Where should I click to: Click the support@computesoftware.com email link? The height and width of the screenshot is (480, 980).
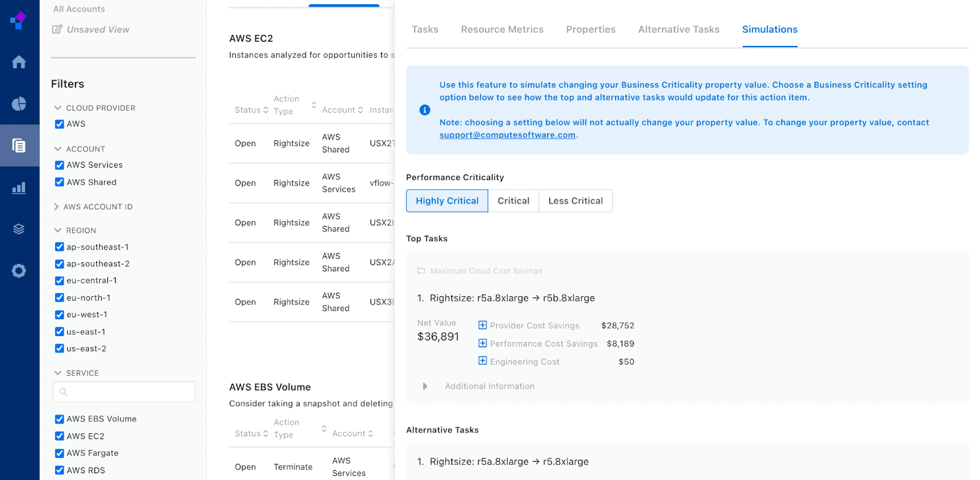pyautogui.click(x=507, y=135)
